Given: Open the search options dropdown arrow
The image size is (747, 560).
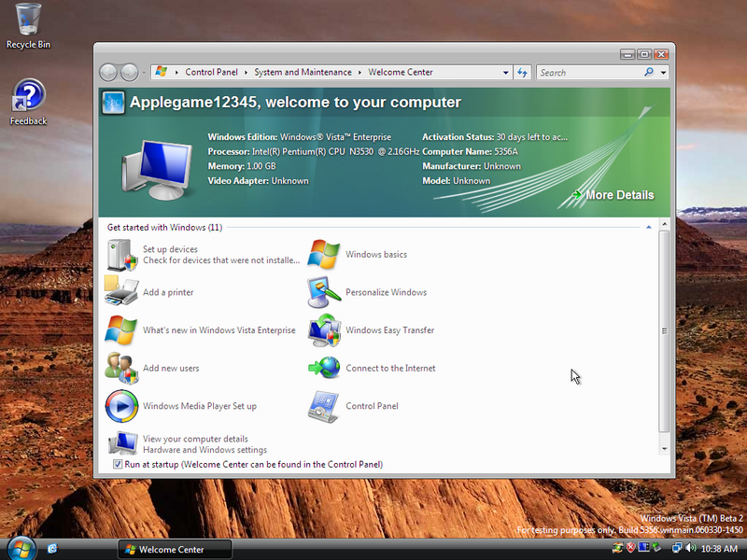Looking at the screenshot, I should coord(663,73).
